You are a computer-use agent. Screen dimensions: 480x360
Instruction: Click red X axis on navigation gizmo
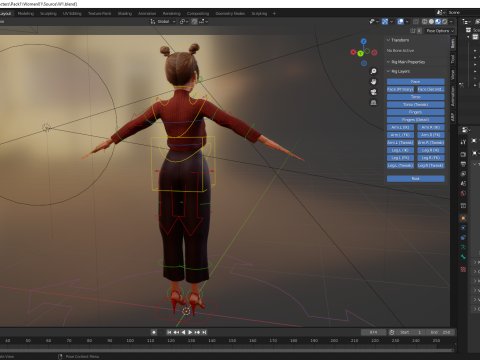[x=353, y=52]
